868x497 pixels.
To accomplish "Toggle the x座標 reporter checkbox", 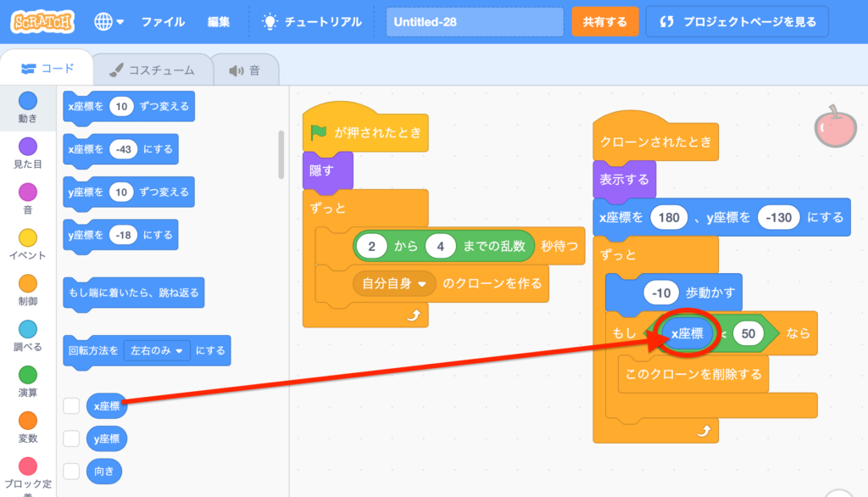I will (71, 405).
